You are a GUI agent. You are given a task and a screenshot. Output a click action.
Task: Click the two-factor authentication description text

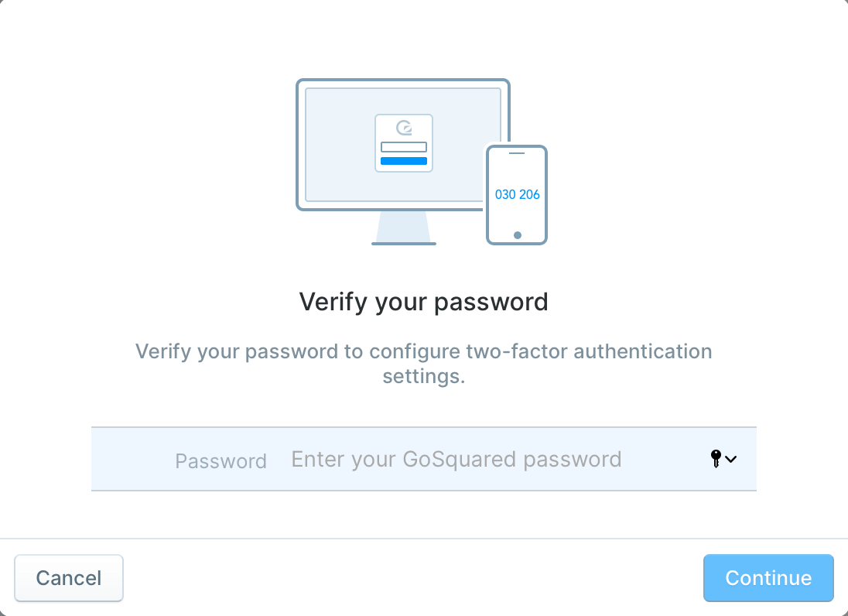click(423, 364)
